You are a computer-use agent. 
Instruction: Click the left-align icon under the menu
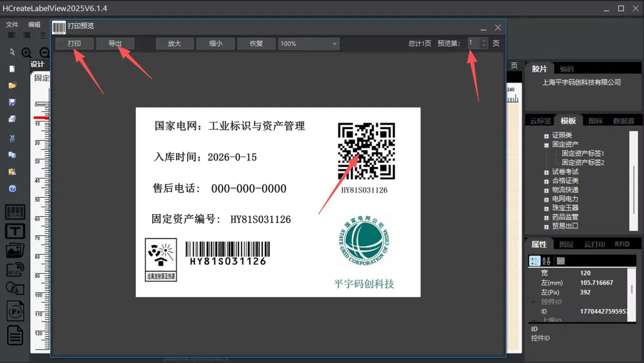click(11, 35)
